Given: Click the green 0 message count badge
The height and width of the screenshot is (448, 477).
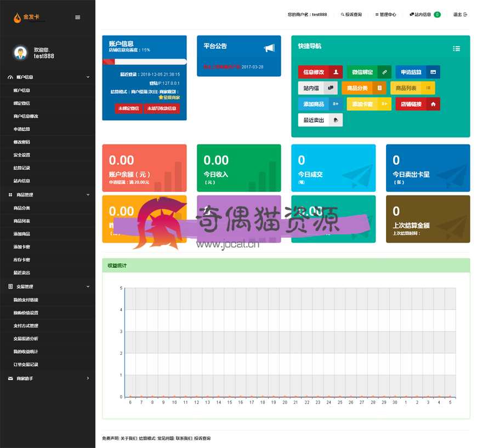Looking at the screenshot, I should click(437, 15).
